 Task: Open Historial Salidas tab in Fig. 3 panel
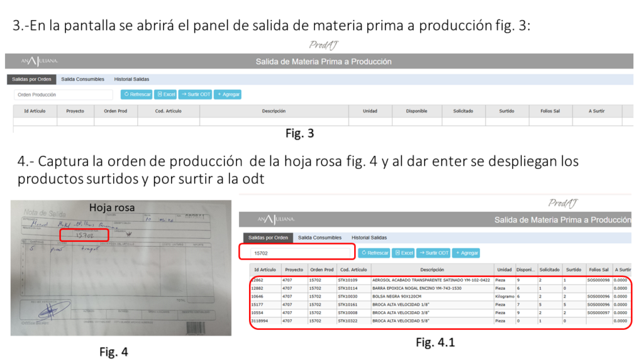(131, 79)
